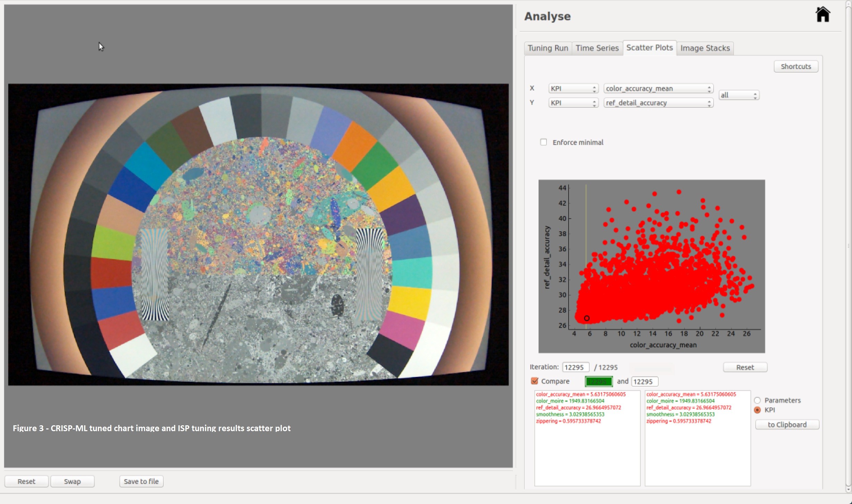852x504 pixels.
Task: Open the Time Series tab
Action: [x=597, y=48]
